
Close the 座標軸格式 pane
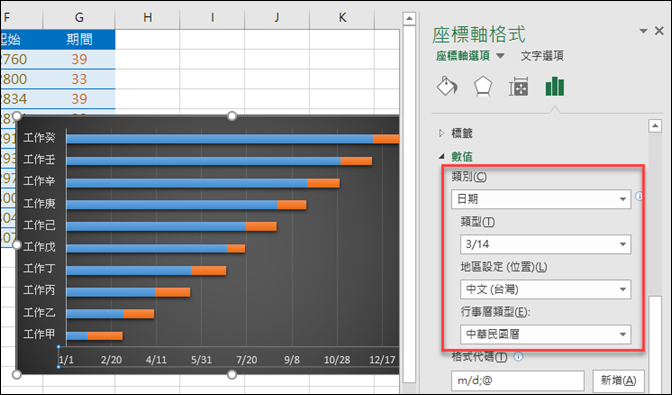point(659,31)
